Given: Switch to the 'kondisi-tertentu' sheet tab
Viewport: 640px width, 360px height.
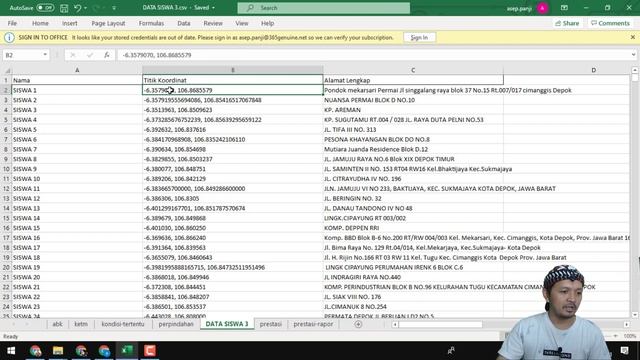Looking at the screenshot, I should (x=123, y=324).
